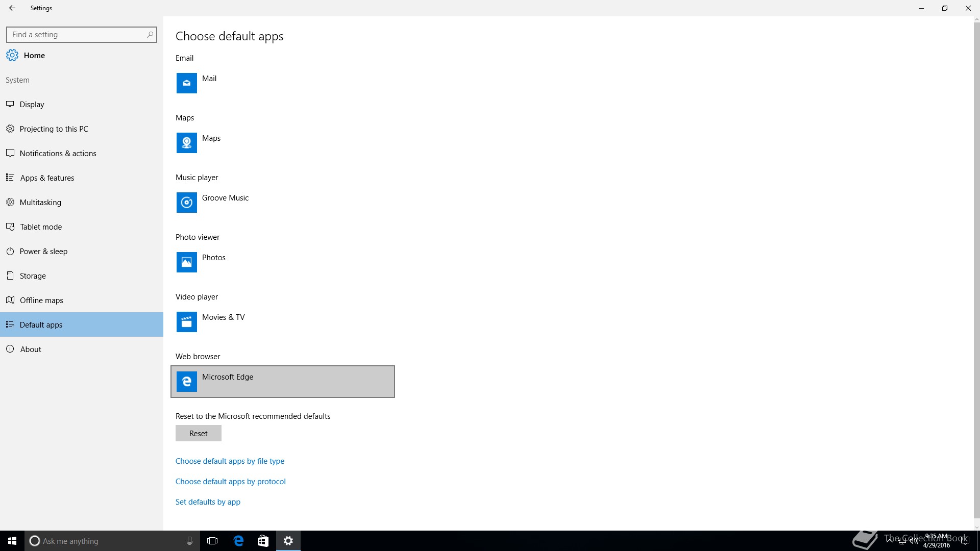Open Choose default apps by protocol
Screen dimensions: 980x551
click(231, 481)
